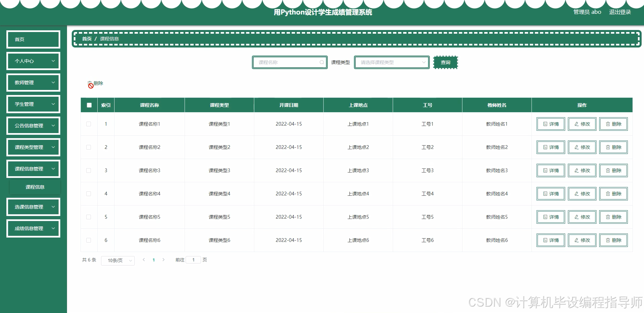Viewport: 644px width, 313px height.
Task: Select the checkbox for row 课程名称3
Action: (89, 170)
